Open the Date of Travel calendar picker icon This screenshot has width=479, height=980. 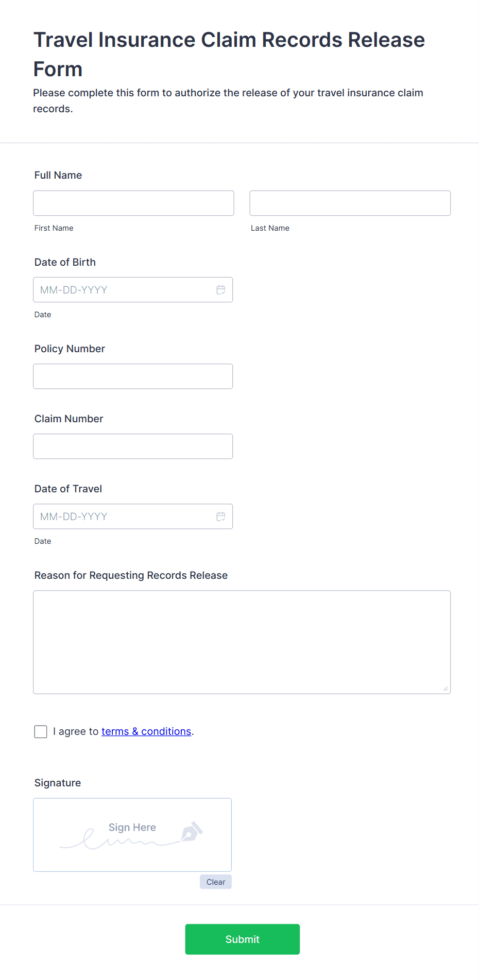pos(220,517)
